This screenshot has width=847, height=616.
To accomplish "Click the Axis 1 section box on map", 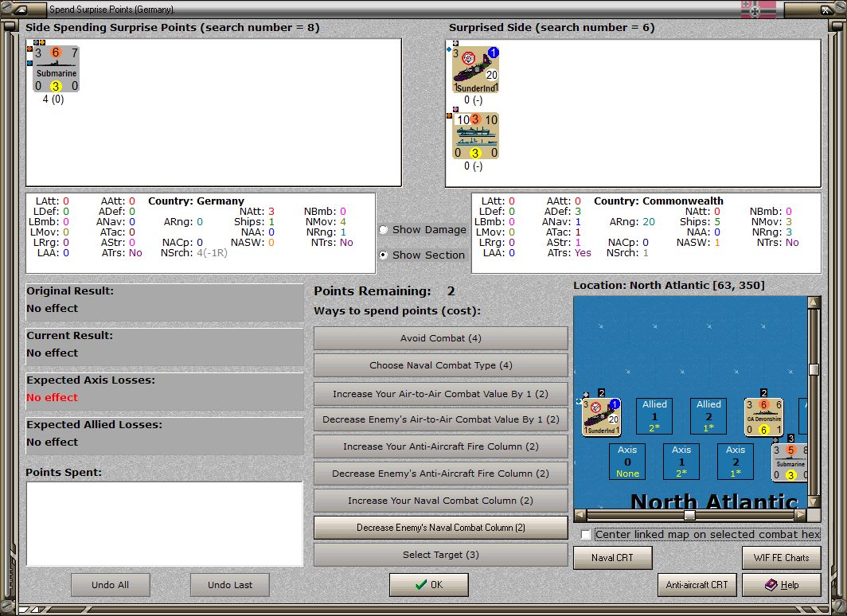I will point(681,461).
